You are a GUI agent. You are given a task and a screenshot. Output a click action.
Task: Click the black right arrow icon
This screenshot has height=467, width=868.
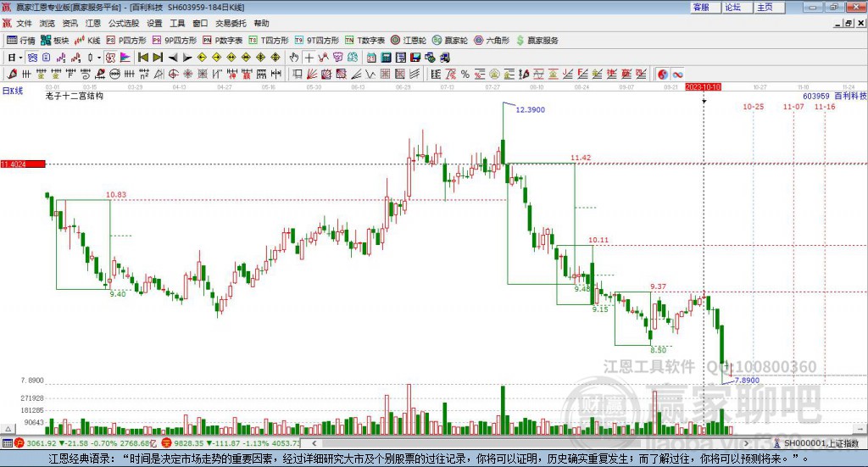(x=187, y=58)
